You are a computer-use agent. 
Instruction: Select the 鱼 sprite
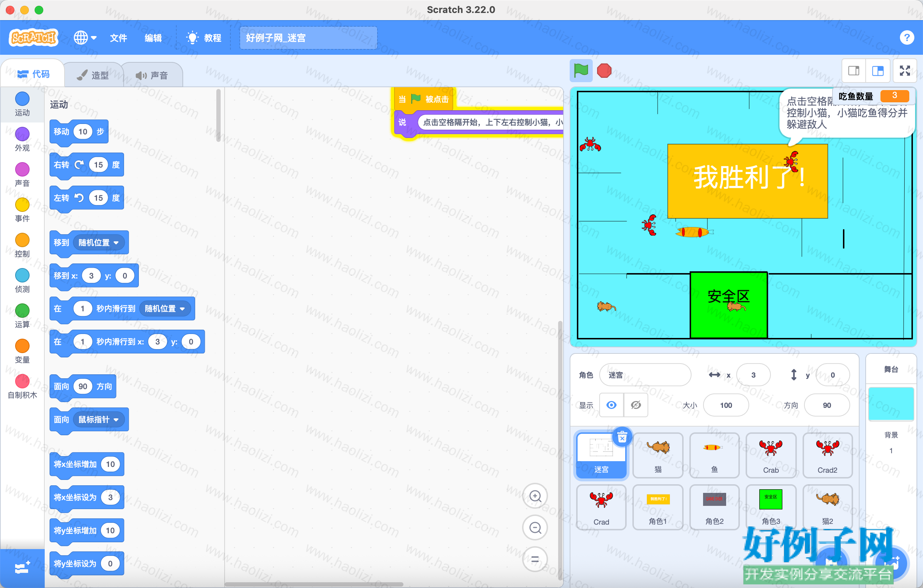[714, 455]
